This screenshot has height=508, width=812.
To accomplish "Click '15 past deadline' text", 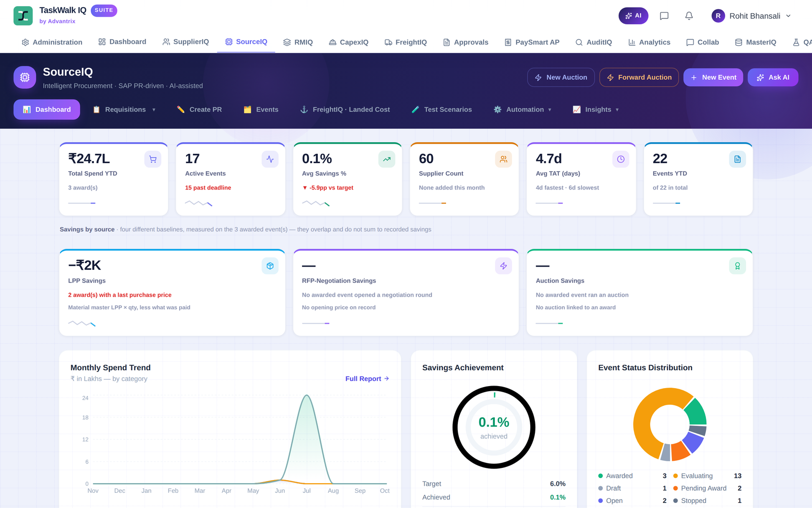I will (x=208, y=188).
